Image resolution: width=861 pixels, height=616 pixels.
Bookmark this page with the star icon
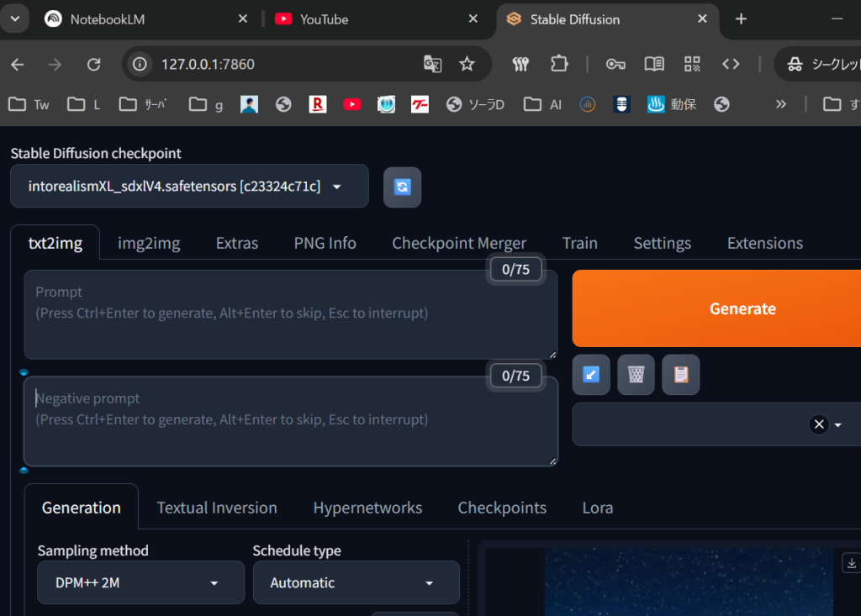pyautogui.click(x=467, y=64)
